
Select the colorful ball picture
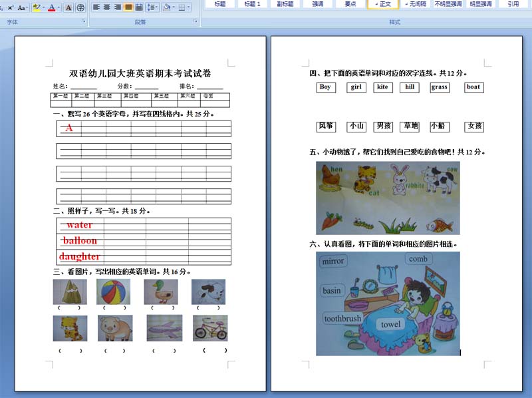click(113, 292)
